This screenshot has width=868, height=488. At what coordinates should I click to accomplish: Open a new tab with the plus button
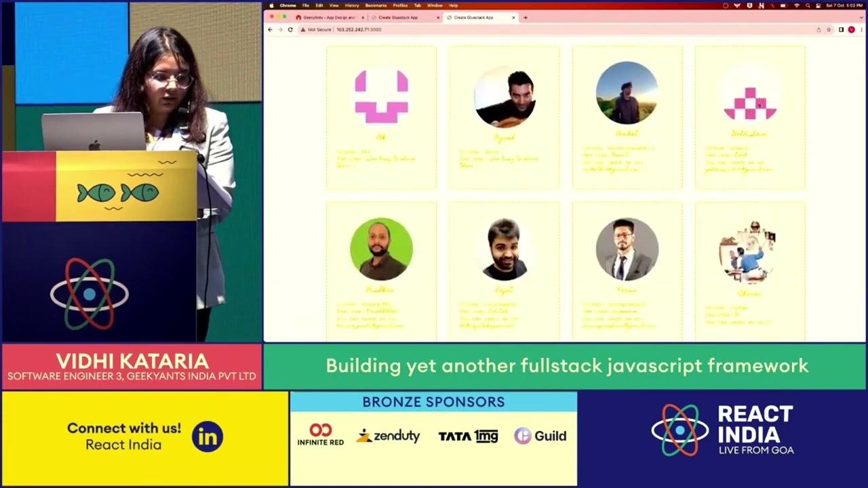pos(526,17)
